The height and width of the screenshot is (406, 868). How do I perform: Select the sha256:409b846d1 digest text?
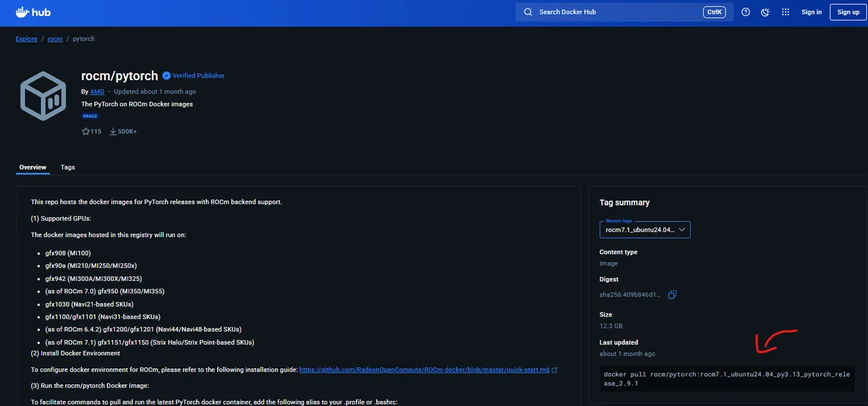pos(630,295)
